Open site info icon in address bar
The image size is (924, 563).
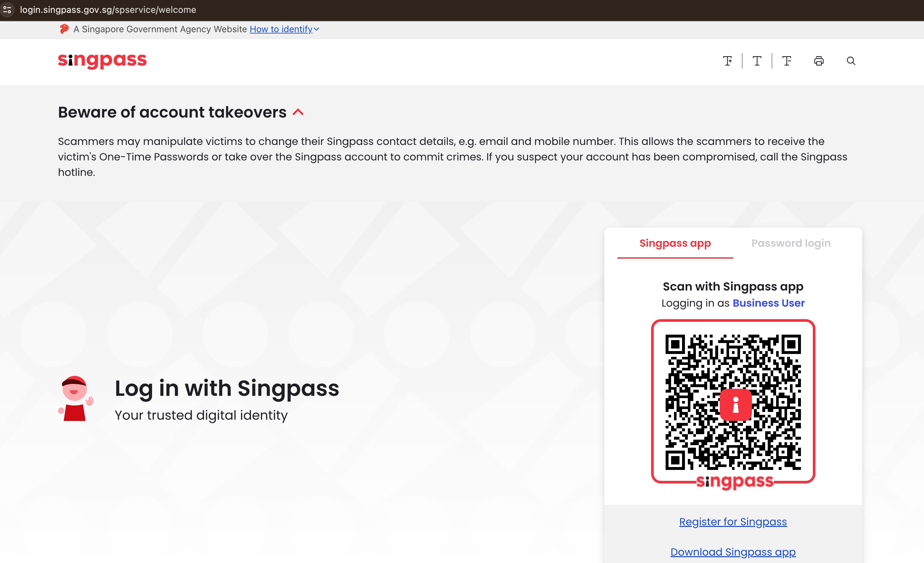pos(7,10)
